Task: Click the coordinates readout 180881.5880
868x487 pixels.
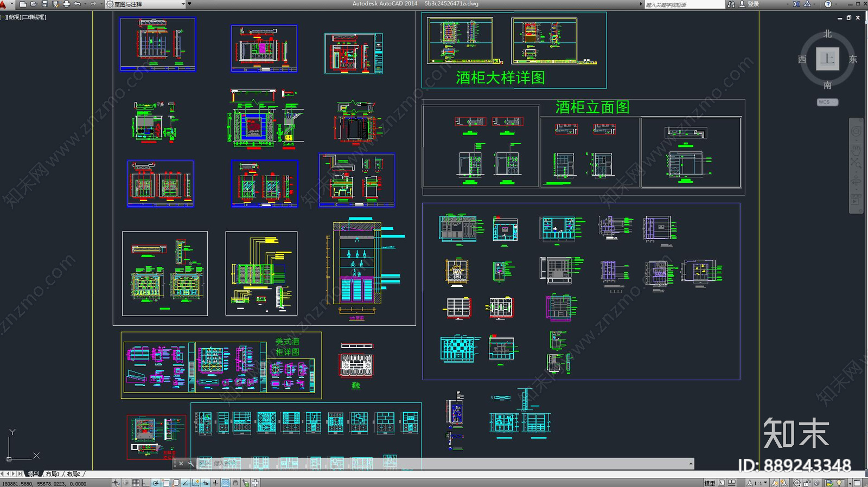Action: (x=44, y=484)
